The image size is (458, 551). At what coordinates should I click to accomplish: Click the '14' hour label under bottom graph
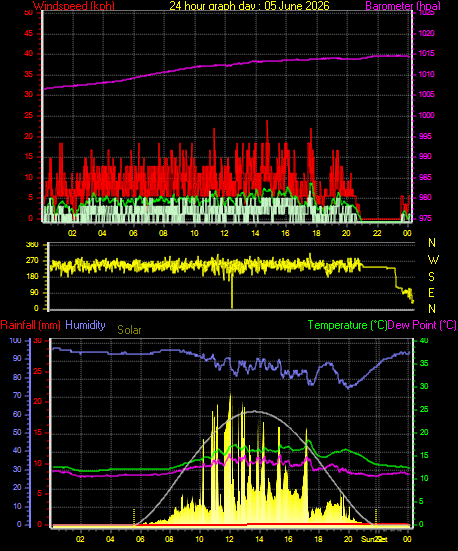259,539
